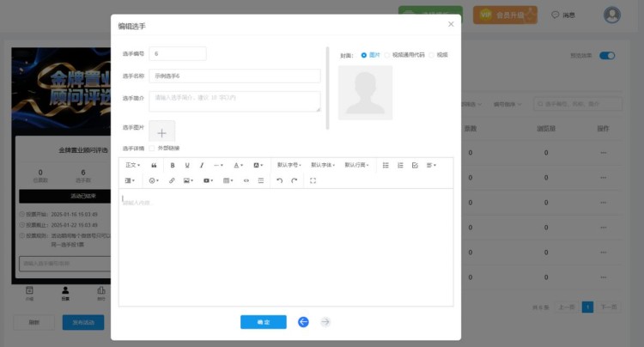The height and width of the screenshot is (347, 644).
Task: Apply underline formatting in editor toolbar
Action: pos(187,165)
